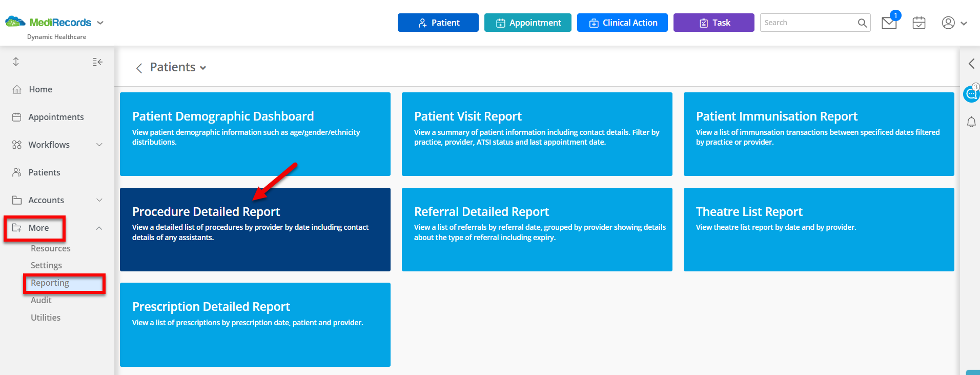This screenshot has height=375, width=980.
Task: Click the Clinical Action button
Action: click(x=622, y=23)
